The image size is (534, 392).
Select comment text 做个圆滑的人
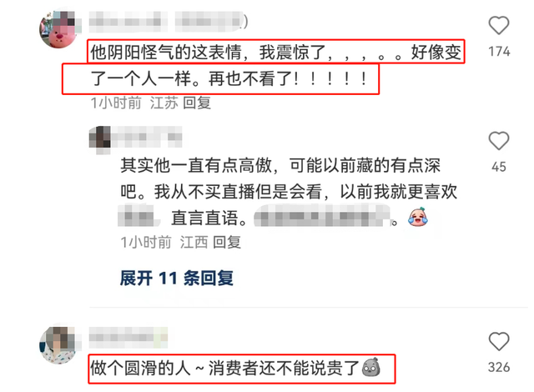pos(141,368)
